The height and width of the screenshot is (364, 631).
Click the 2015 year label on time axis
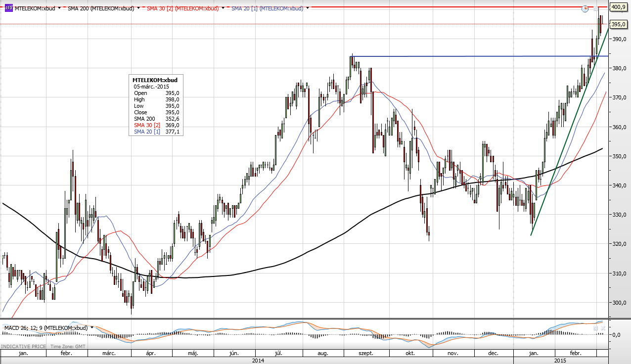(x=560, y=361)
